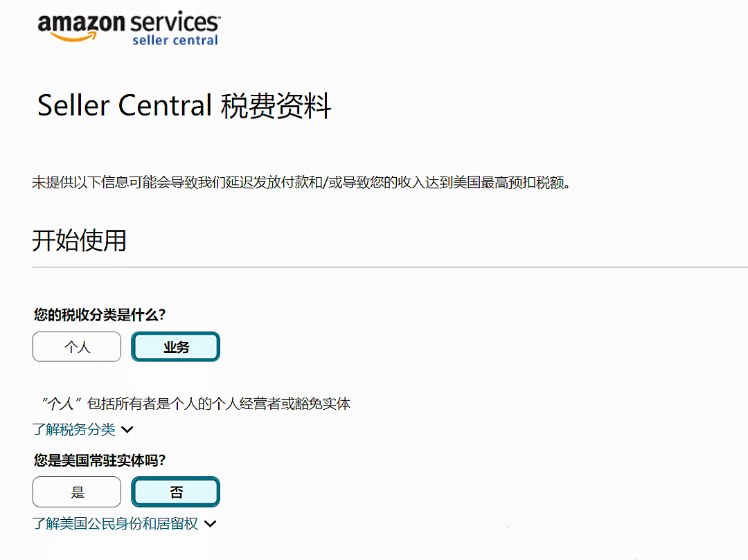Click the Seller Central 税费资料 page title
Image resolution: width=748 pixels, height=560 pixels.
point(184,106)
